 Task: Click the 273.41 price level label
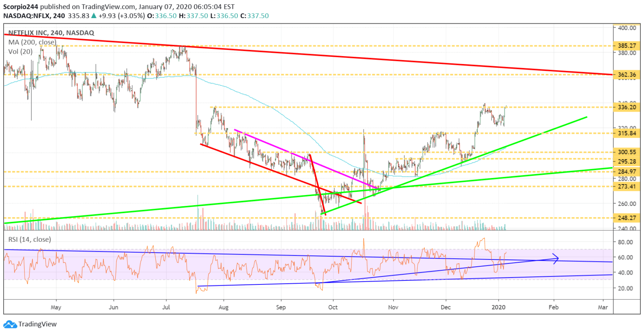click(626, 186)
